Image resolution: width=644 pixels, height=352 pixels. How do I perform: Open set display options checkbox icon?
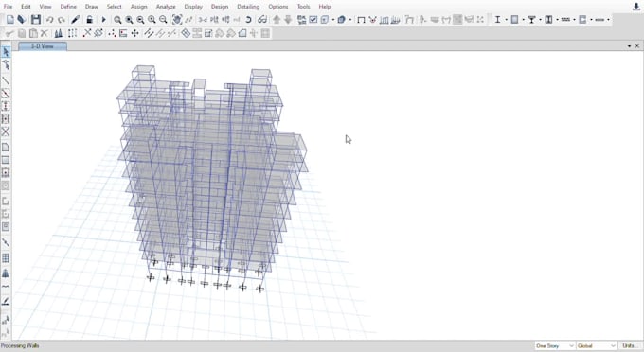point(313,19)
